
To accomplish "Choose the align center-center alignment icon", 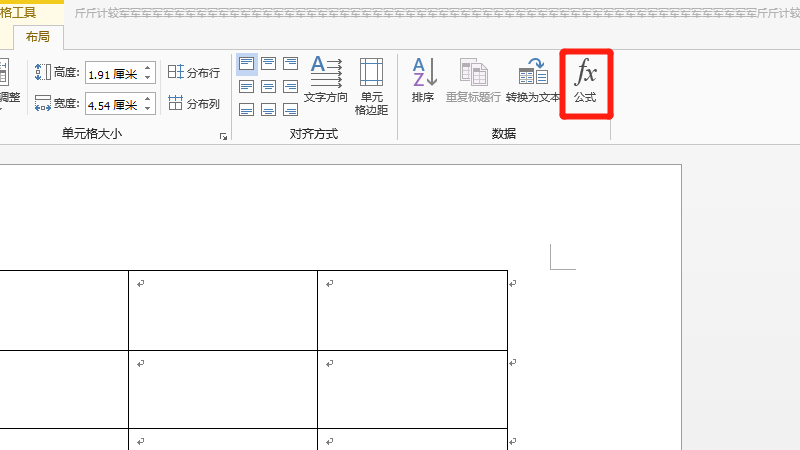I will click(269, 86).
